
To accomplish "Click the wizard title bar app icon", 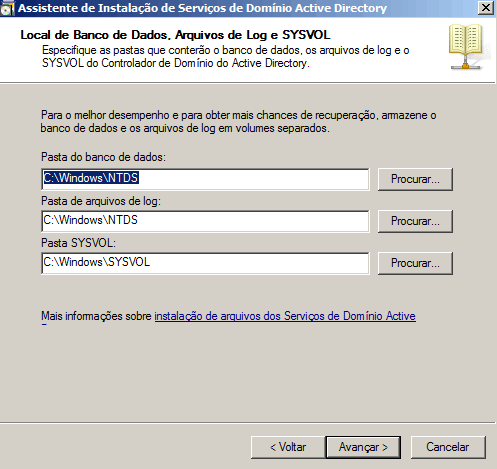I will point(7,8).
